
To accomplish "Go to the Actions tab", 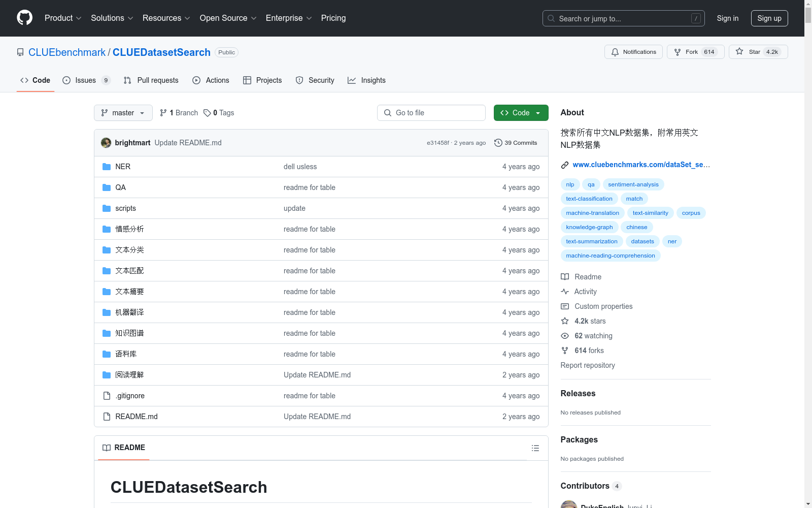I will tap(211, 80).
